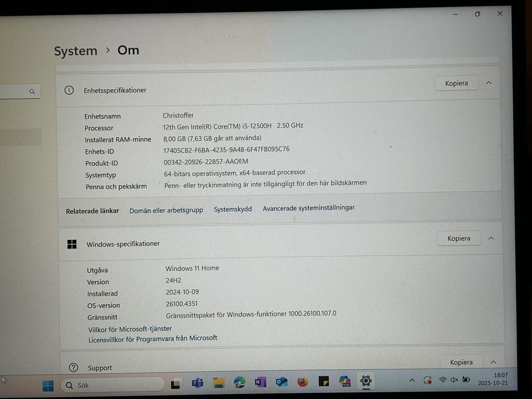Viewport: 532px width, 399px height.
Task: Launch Microsoft Edge from the taskbar
Action: tap(239, 382)
